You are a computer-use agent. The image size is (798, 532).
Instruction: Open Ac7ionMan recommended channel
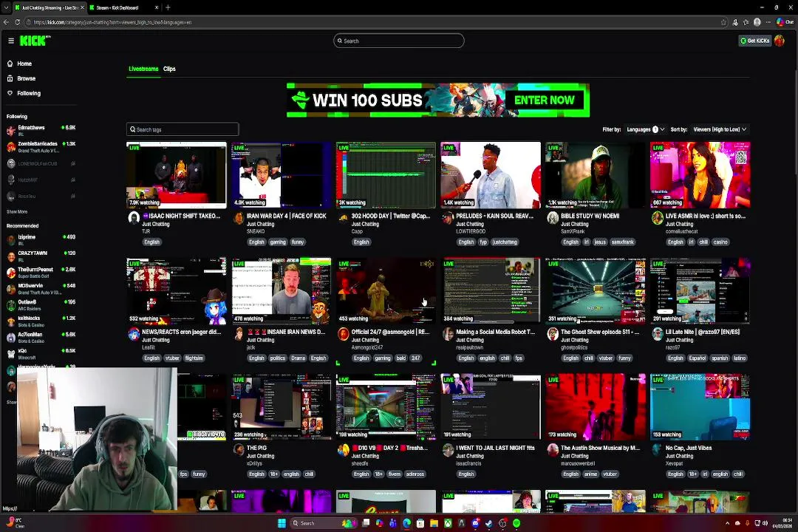(41, 337)
